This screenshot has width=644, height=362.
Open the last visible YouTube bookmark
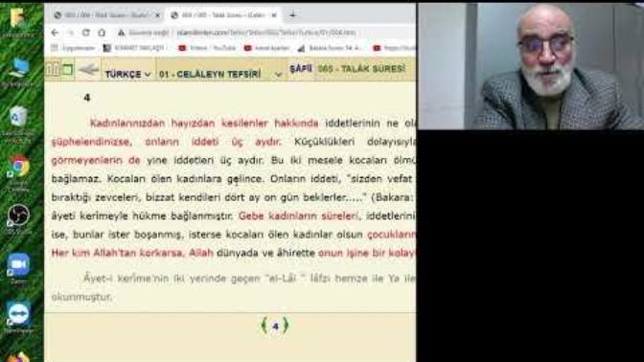[394, 48]
